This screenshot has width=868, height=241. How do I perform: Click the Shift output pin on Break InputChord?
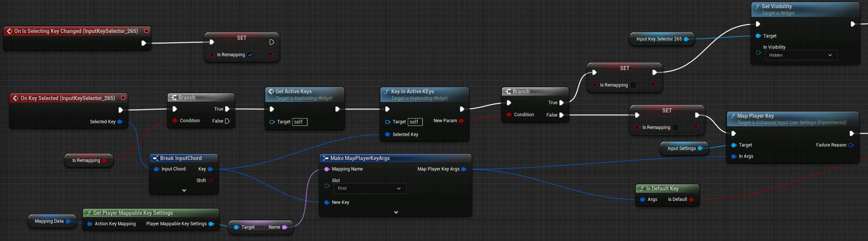point(210,181)
